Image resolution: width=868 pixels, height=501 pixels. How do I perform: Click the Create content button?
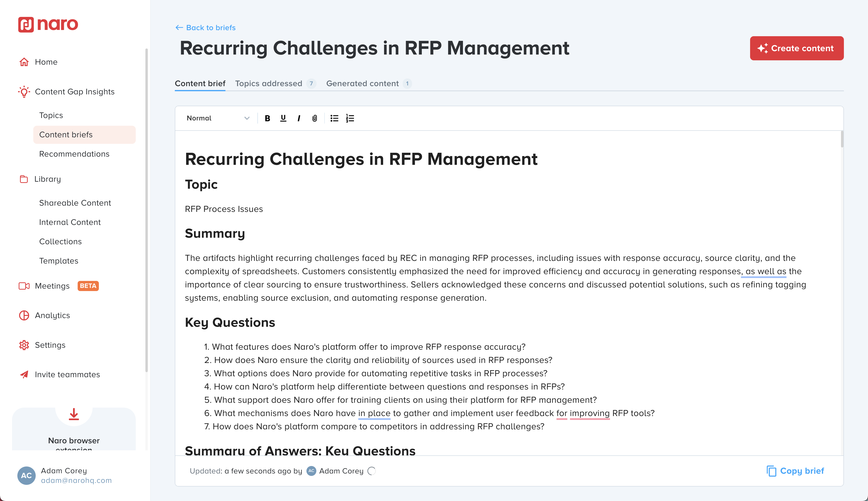(796, 48)
